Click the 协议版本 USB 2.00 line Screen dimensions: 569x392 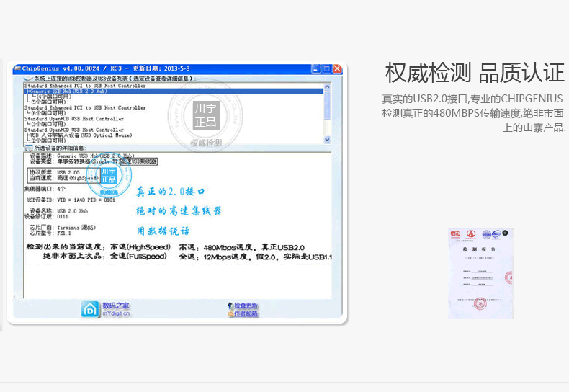55,172
